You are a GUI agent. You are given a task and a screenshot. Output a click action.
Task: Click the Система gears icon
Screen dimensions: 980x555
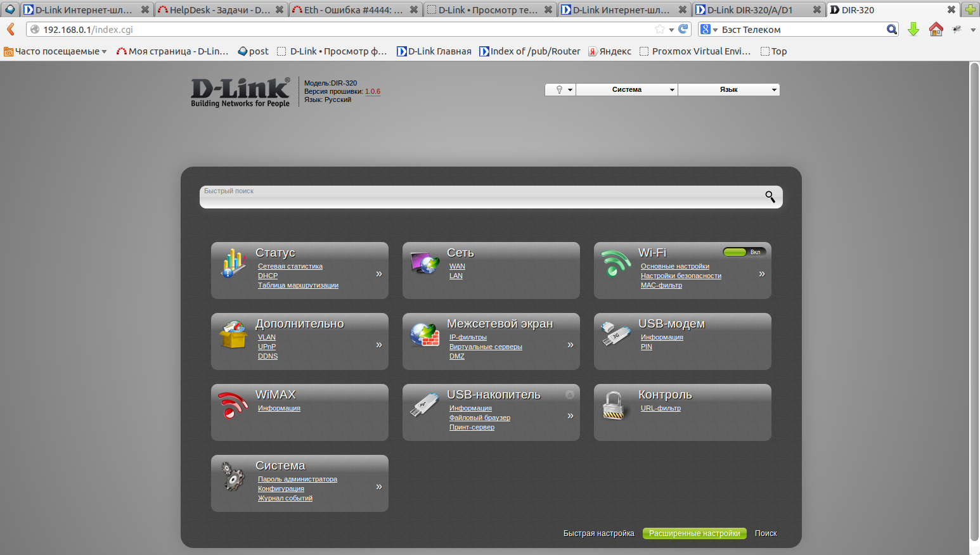[x=233, y=476]
